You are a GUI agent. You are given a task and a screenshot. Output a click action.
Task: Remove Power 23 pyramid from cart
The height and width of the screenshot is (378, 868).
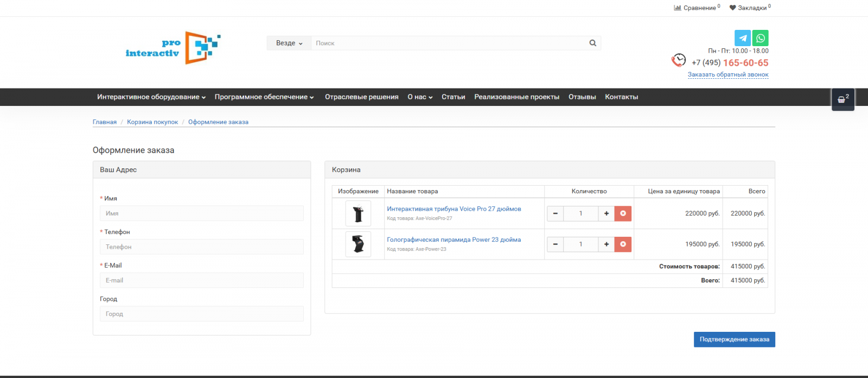623,244
